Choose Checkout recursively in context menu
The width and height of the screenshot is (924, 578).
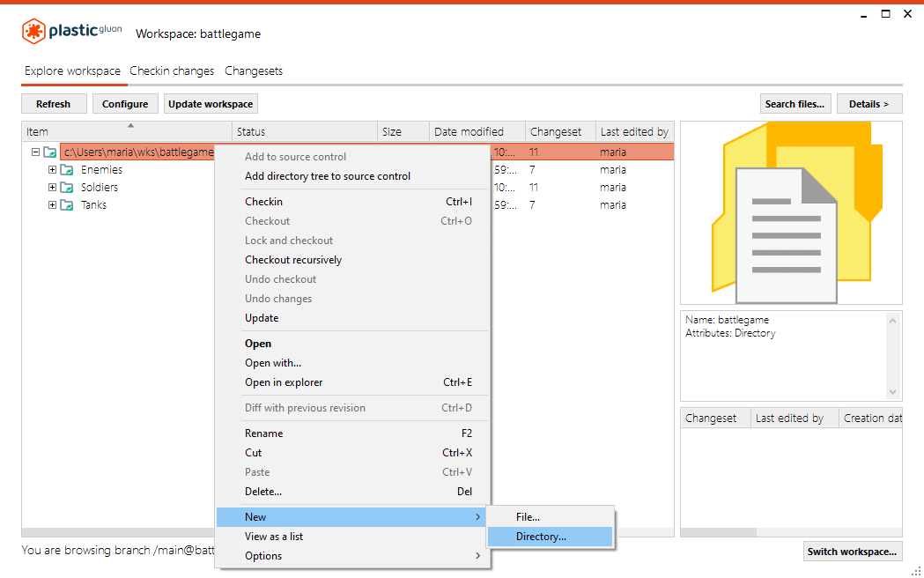(353, 260)
